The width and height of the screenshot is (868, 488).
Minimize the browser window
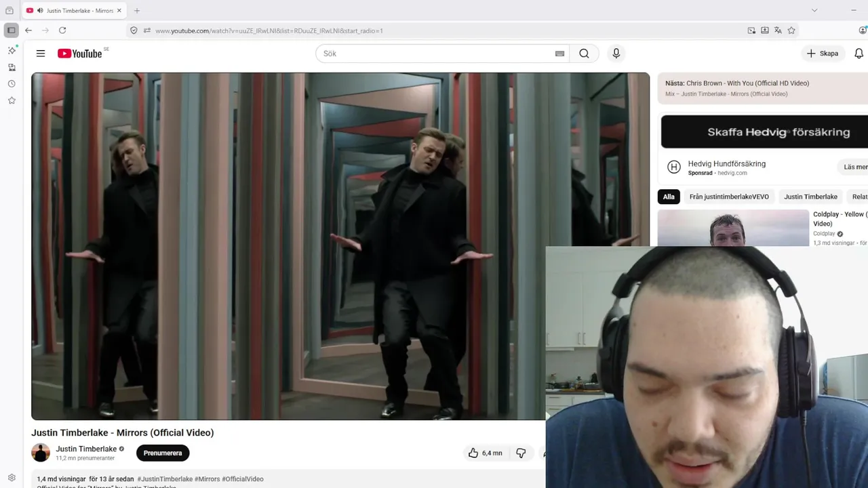point(853,10)
